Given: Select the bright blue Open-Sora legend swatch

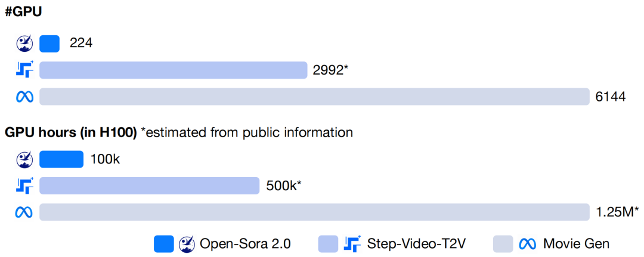Looking at the screenshot, I should pos(164,244).
